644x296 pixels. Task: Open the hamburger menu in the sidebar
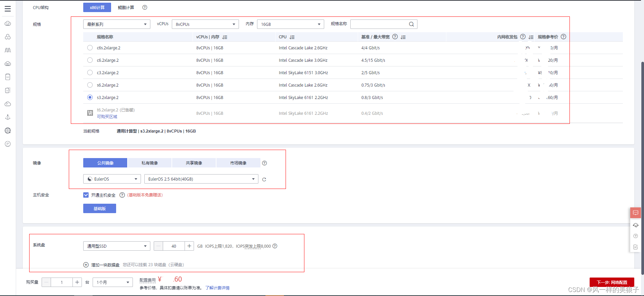click(x=8, y=9)
